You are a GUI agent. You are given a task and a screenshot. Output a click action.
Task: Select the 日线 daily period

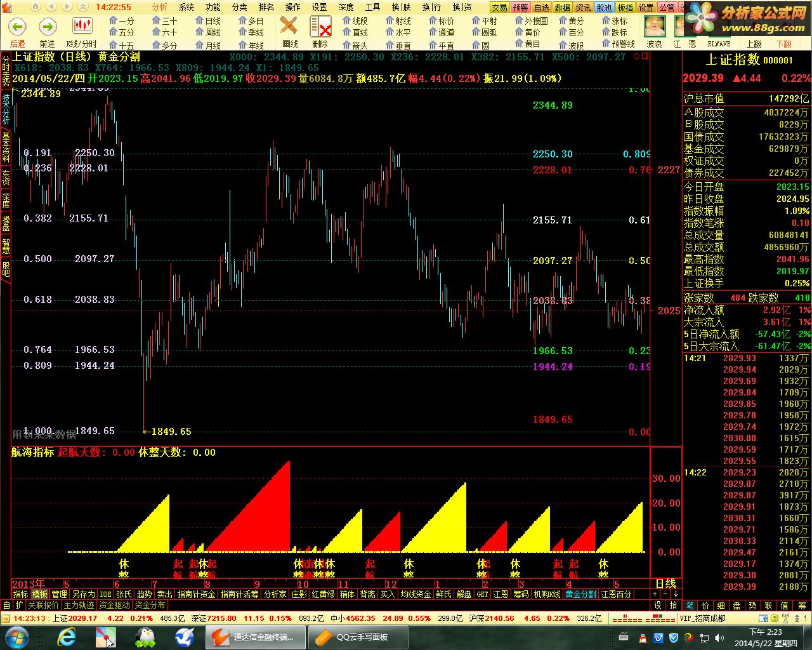click(208, 21)
